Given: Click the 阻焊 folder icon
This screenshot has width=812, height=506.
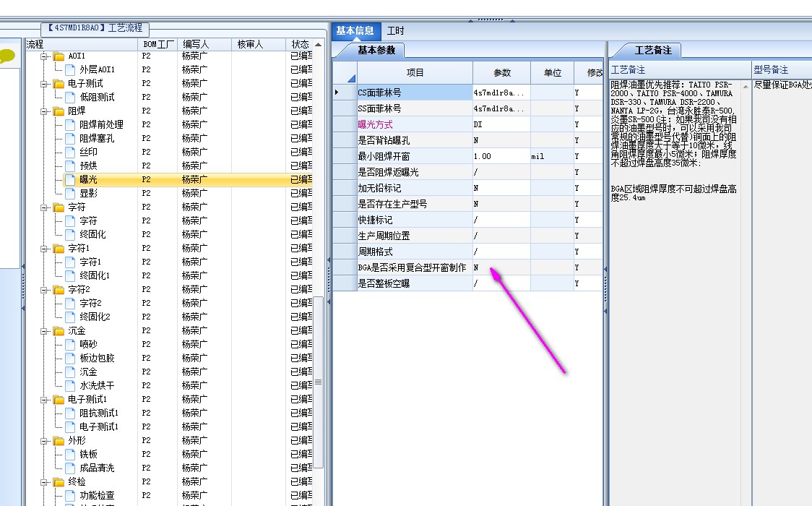Looking at the screenshot, I should tap(59, 111).
